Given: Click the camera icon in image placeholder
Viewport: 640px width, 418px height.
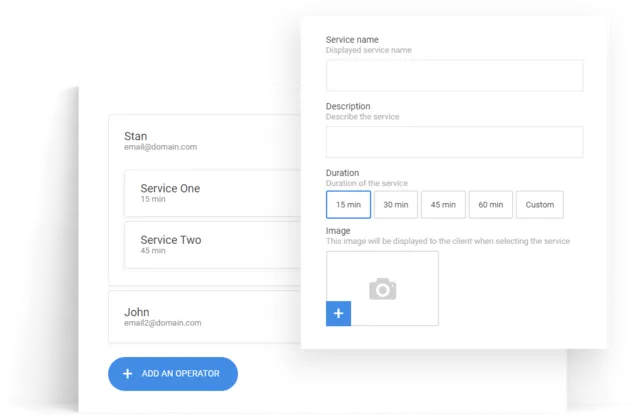Looking at the screenshot, I should pos(382,289).
